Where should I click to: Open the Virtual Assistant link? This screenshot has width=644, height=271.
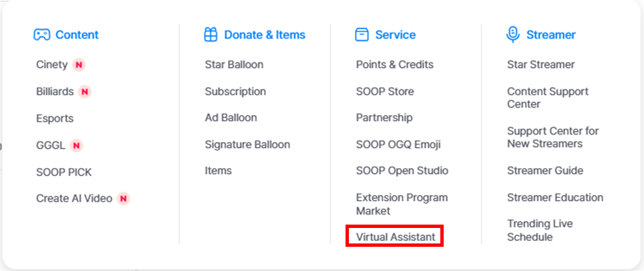coord(395,237)
